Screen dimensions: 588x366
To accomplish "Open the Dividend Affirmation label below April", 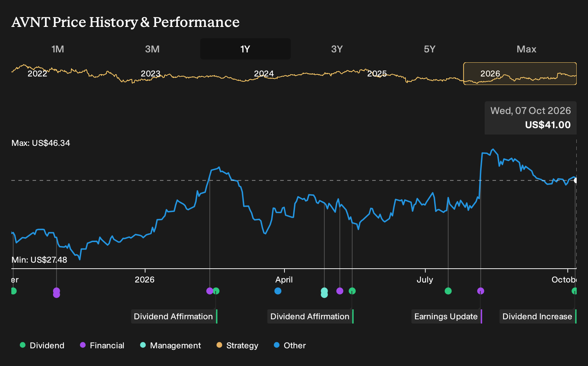I will click(310, 316).
